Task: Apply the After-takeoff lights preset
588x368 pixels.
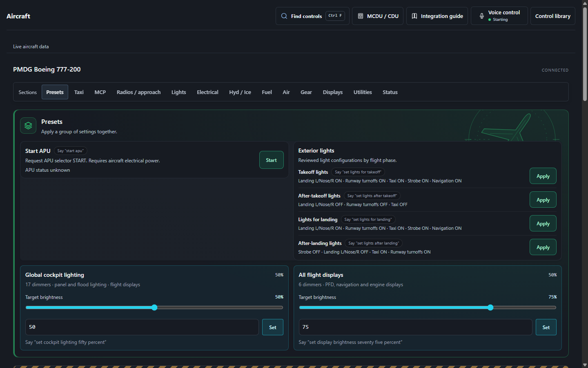Action: [x=543, y=200]
